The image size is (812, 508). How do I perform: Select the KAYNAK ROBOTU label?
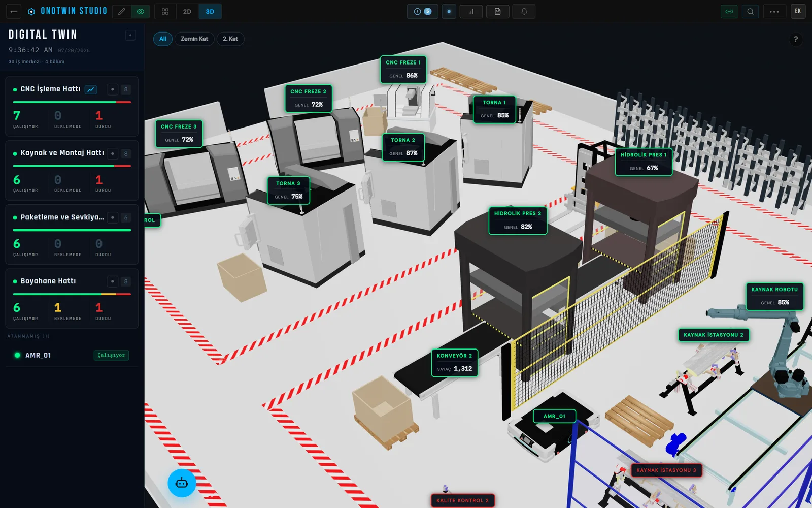coord(774,296)
